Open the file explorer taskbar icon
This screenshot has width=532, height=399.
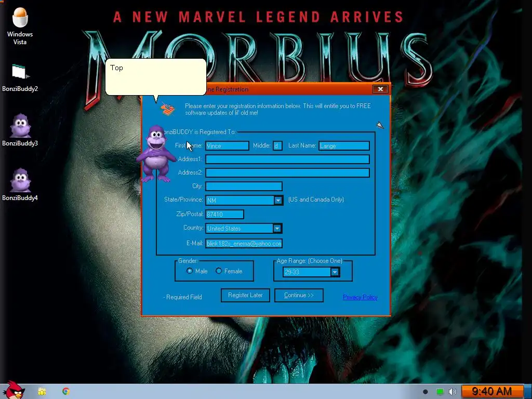42,392
